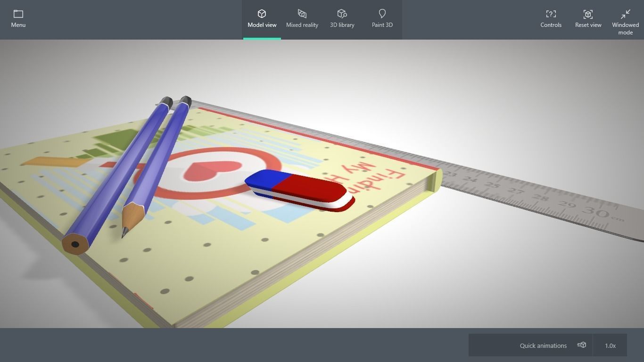Click the Paint 3D label

pyautogui.click(x=382, y=25)
